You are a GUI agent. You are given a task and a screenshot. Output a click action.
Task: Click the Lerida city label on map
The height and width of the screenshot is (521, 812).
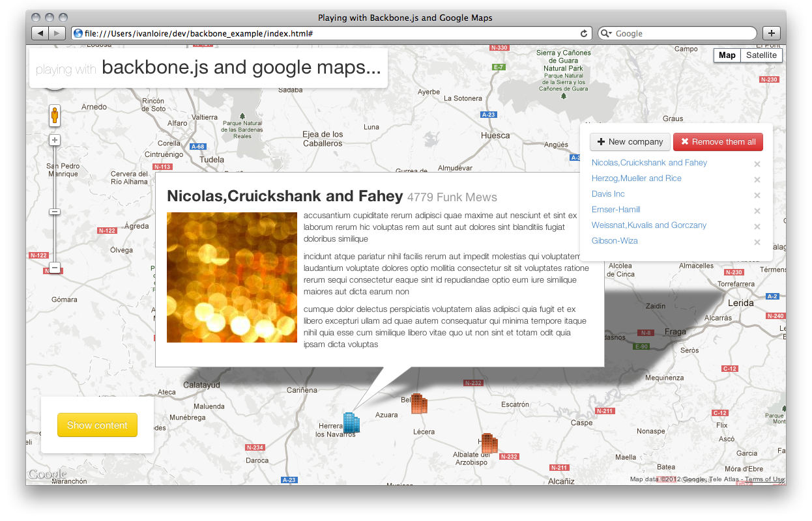740,303
